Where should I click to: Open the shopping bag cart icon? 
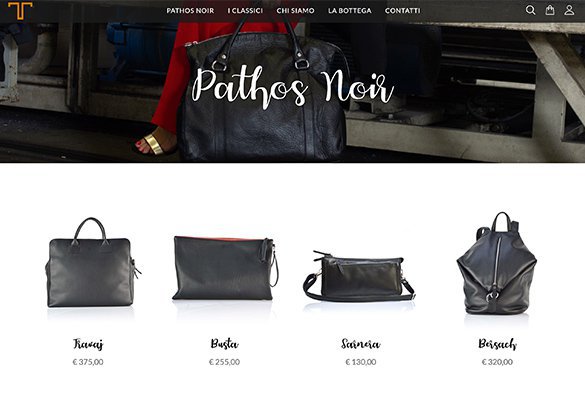[x=550, y=10]
